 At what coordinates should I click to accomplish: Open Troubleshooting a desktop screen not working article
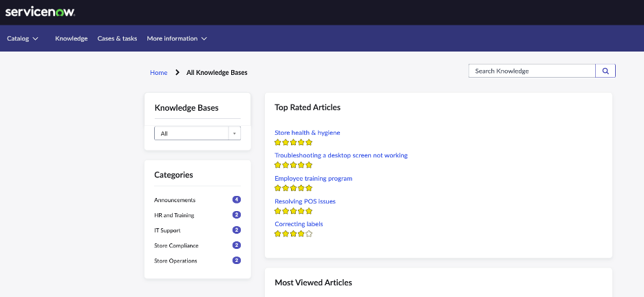341,155
